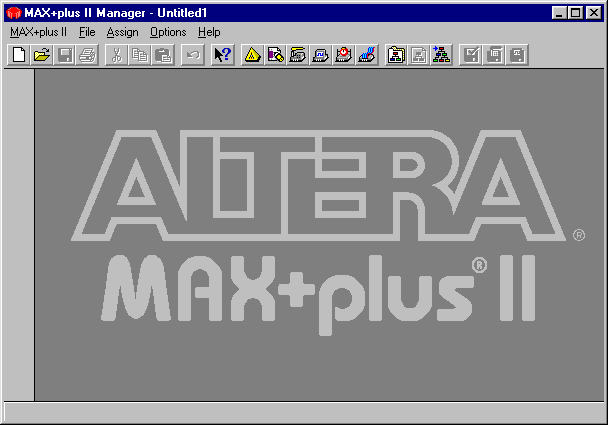The width and height of the screenshot is (608, 425).
Task: Open the File menu
Action: [87, 32]
